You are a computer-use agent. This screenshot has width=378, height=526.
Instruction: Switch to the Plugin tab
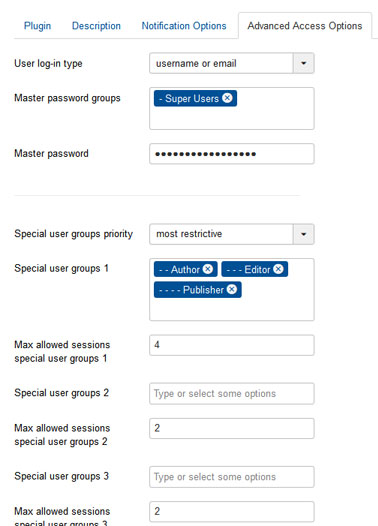coord(38,26)
